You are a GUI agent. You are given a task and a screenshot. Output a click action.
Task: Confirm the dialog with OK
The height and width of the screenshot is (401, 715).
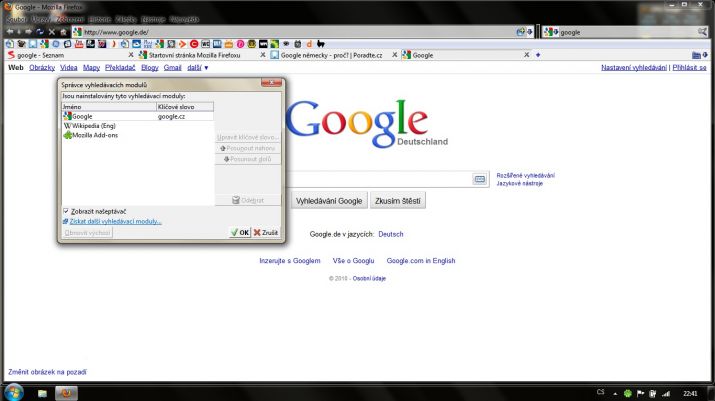tap(240, 232)
